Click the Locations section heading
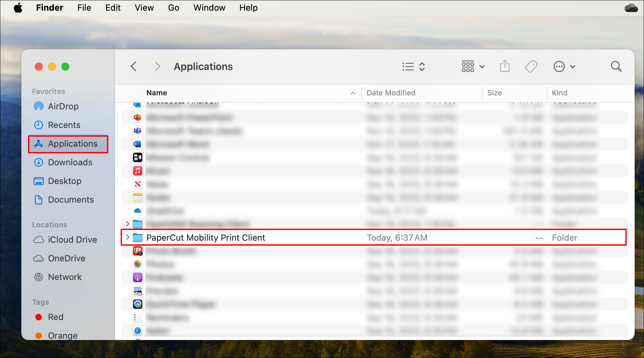The width and height of the screenshot is (644, 358). coord(49,225)
